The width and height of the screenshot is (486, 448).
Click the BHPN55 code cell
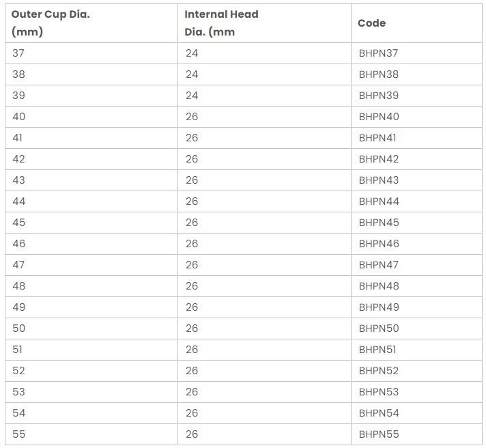[378, 434]
